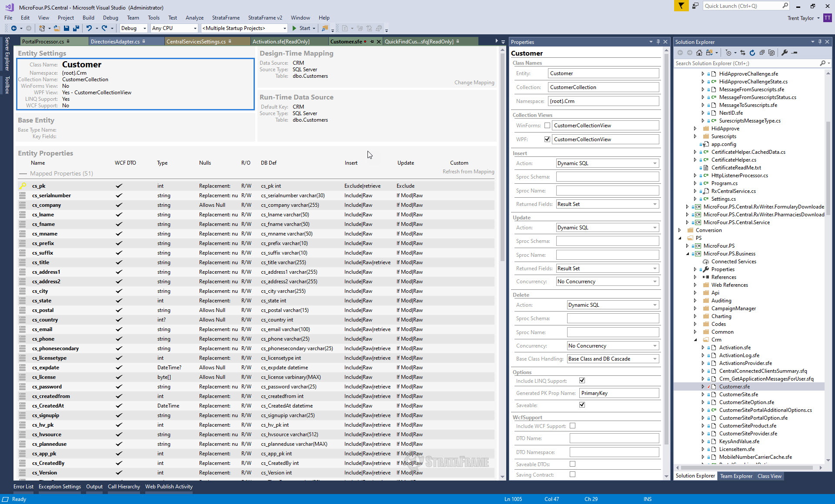Toggle the Include LINQ Support checkbox

tap(582, 381)
